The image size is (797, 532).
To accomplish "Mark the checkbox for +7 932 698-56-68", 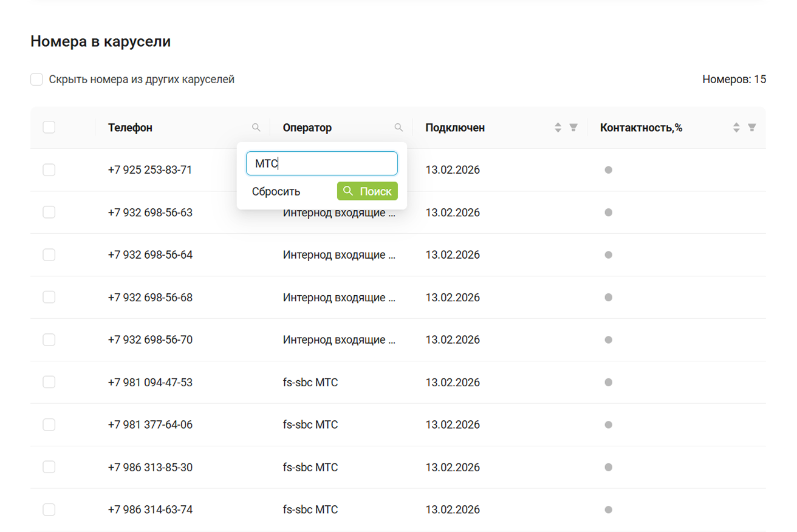I will pyautogui.click(x=49, y=298).
